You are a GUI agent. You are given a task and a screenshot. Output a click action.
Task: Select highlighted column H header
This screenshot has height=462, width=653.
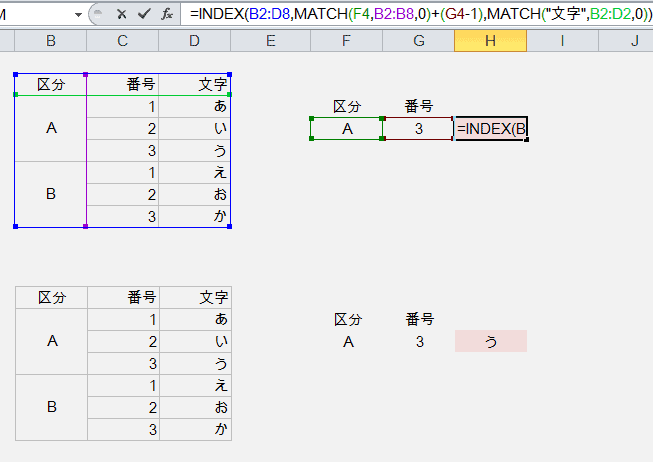point(490,41)
